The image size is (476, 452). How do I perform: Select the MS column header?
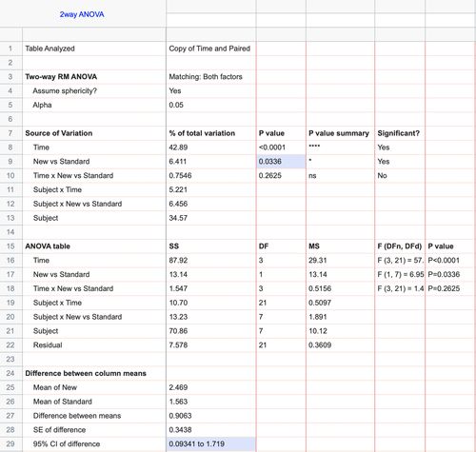340,246
